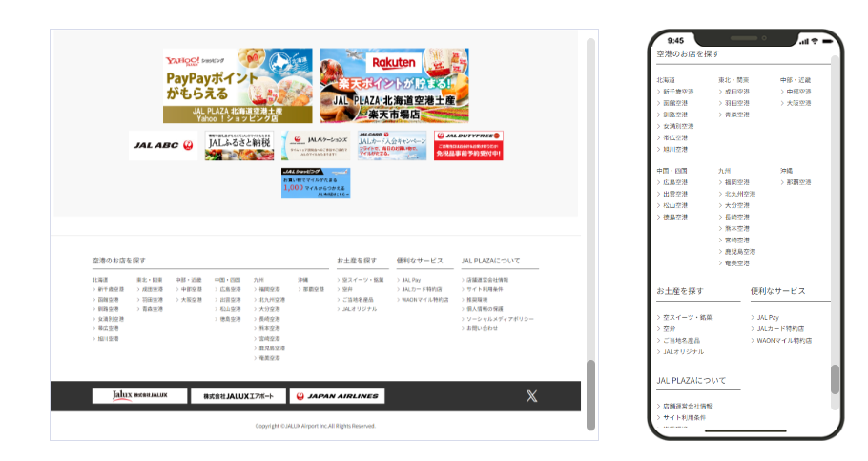Screen dimensions: 868x461
Task: Tap WAONマイル特約店 in the phone view
Action: [x=784, y=340]
